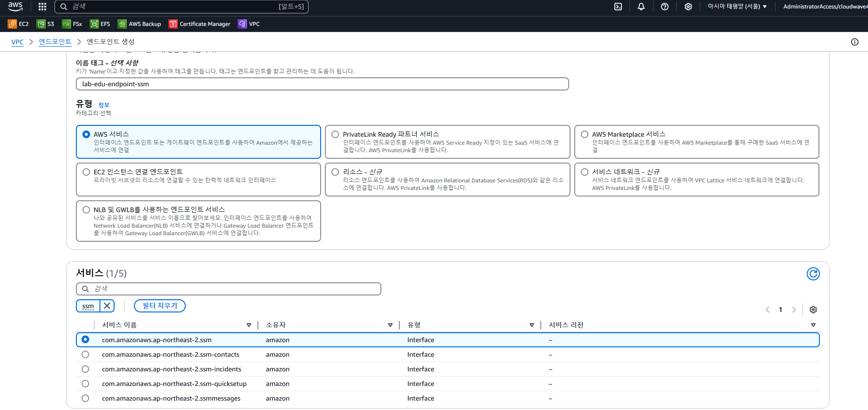Open the notifications bell

(641, 7)
